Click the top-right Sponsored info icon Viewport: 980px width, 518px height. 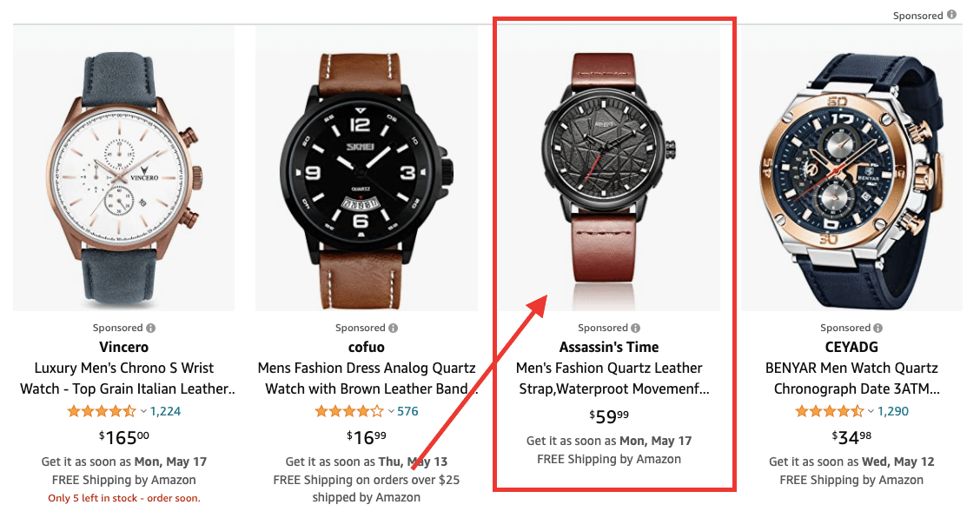click(x=951, y=15)
